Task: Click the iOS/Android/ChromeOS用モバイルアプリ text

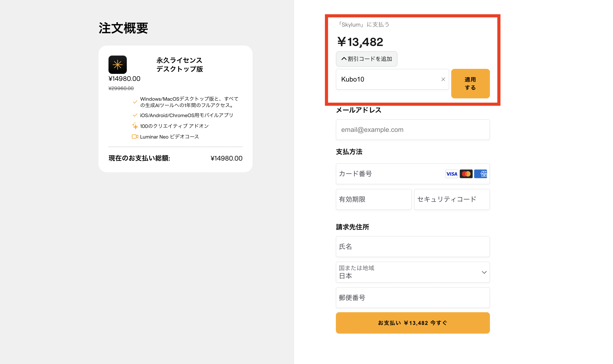Action: click(186, 115)
